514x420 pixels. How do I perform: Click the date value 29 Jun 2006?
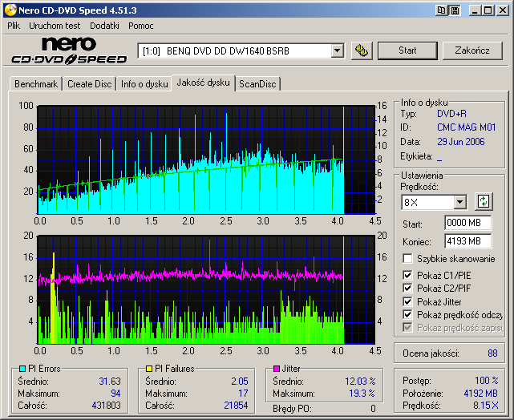pos(460,142)
